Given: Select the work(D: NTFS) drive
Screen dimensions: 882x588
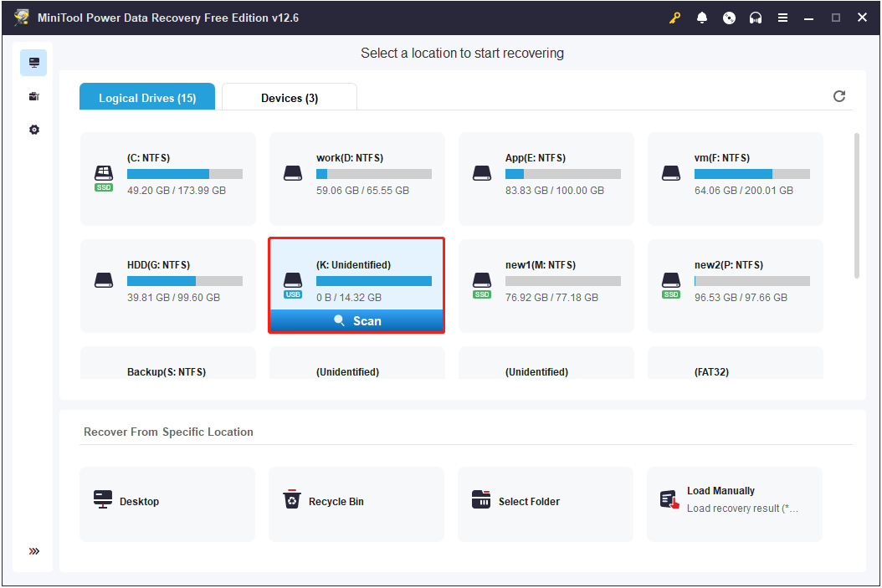Looking at the screenshot, I should 356,176.
